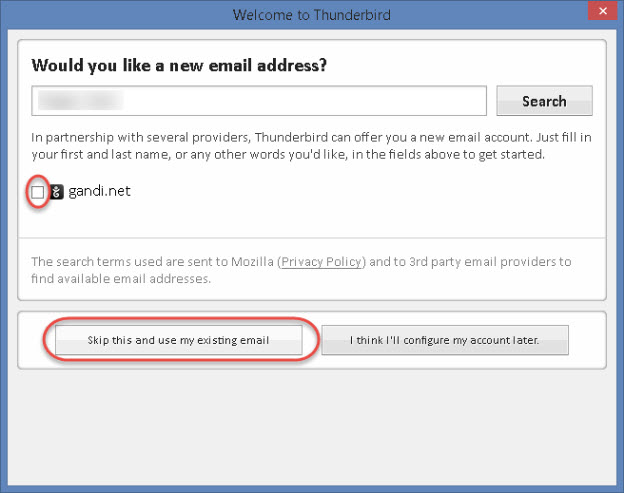
Task: Click I think I'll configure my account later
Action: click(444, 340)
